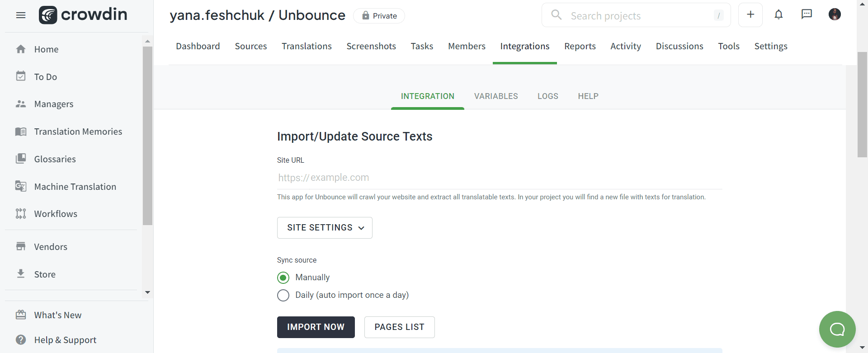868x353 pixels.
Task: Click the Unbounce project title
Action: coord(312,15)
